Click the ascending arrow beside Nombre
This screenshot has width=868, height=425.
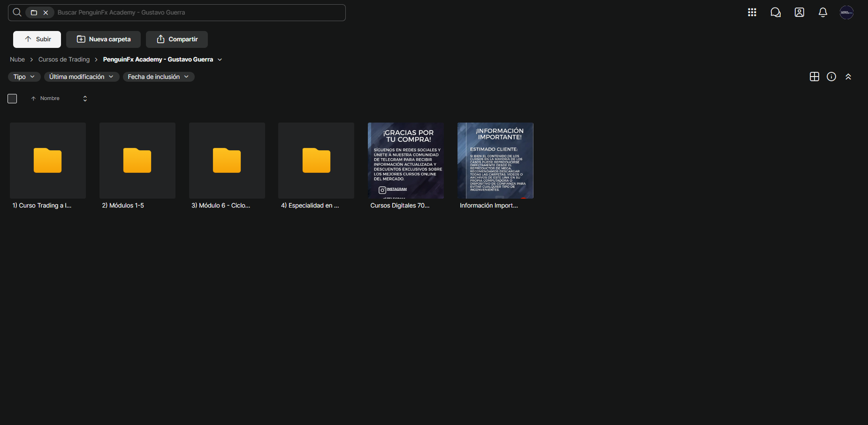tap(33, 99)
